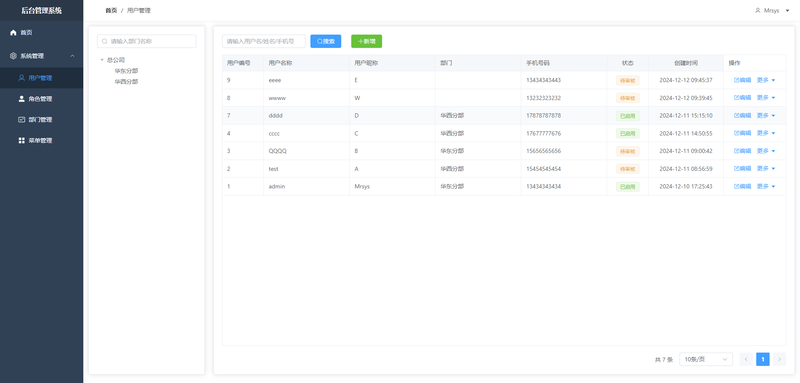Click the user avatar icon beside Mrsys

click(x=758, y=10)
